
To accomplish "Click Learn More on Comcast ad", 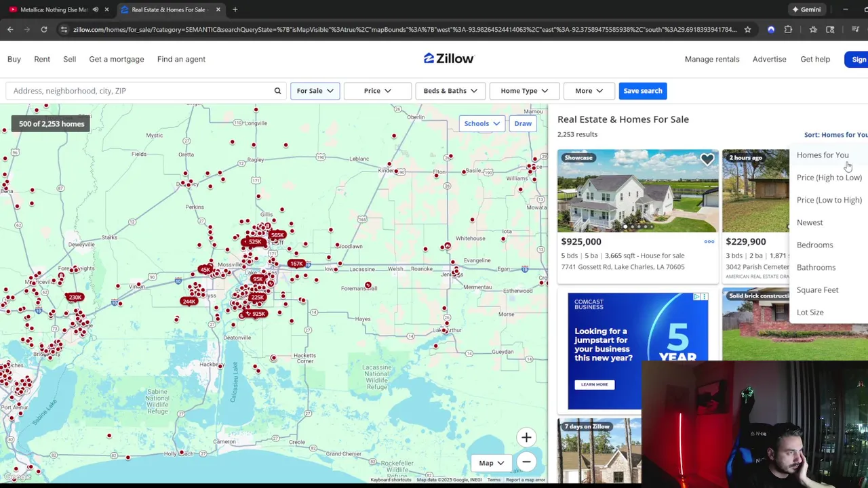I will point(594,384).
